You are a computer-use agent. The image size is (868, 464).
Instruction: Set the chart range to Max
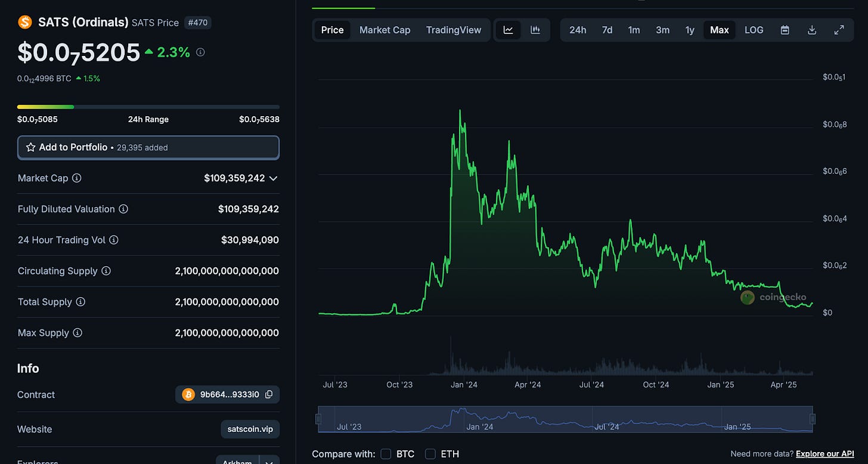(x=719, y=30)
